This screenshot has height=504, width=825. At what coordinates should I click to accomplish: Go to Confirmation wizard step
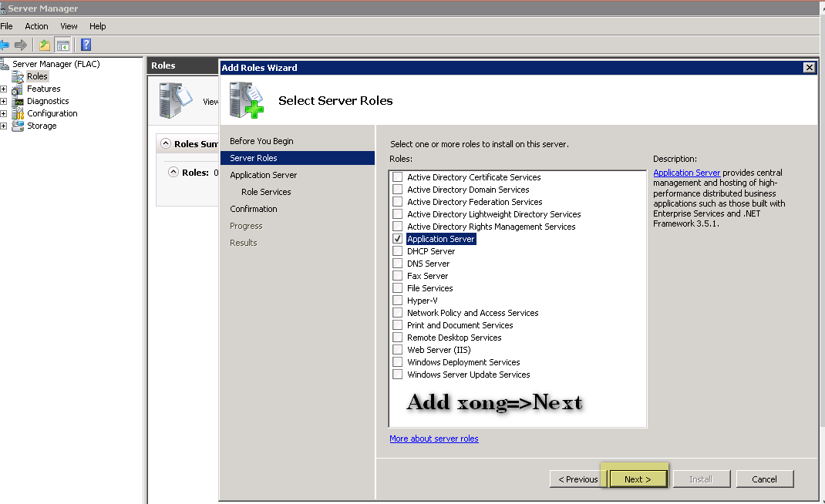click(x=253, y=209)
